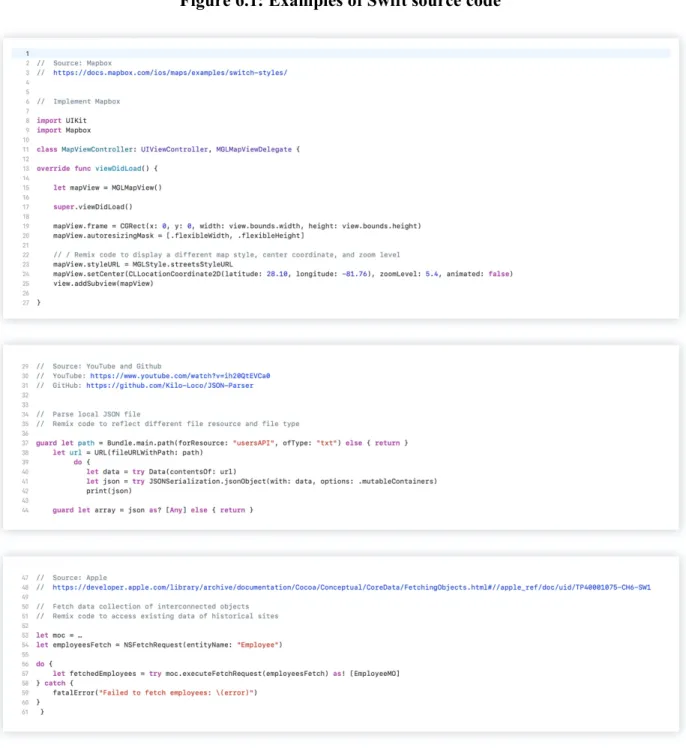
Task: Click the '// Source: YouTube and Github' comment
Action: tap(99, 366)
